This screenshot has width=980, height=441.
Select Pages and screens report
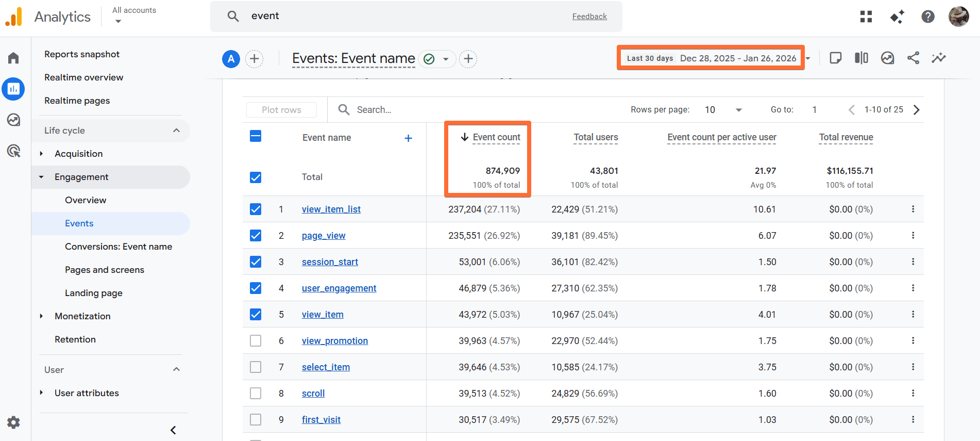pyautogui.click(x=105, y=270)
